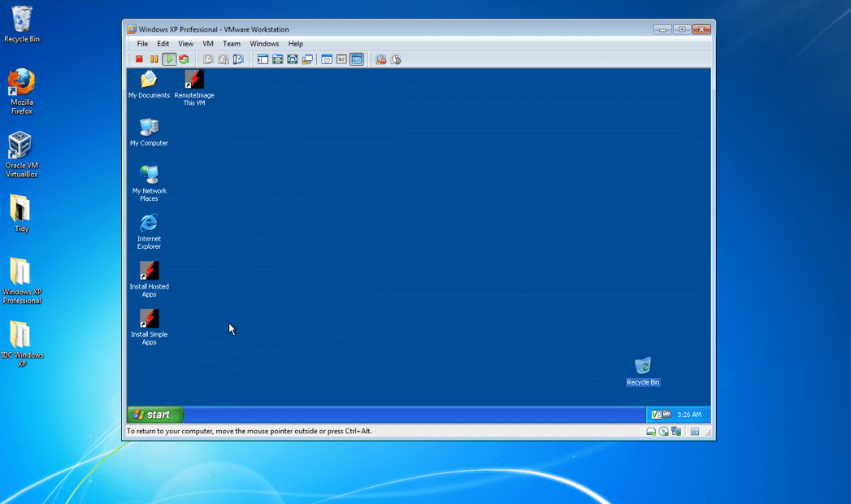Click the green Power On play button

click(169, 59)
